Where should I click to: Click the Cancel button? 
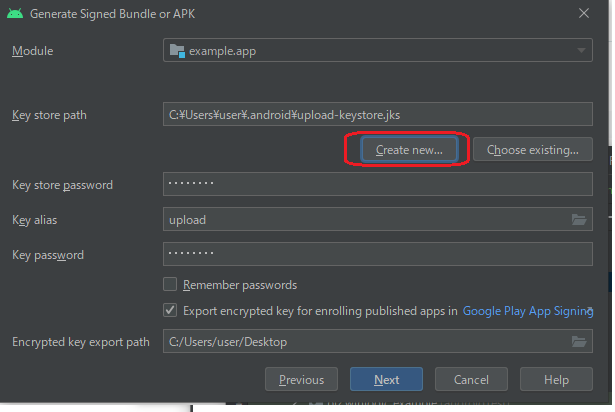click(471, 379)
